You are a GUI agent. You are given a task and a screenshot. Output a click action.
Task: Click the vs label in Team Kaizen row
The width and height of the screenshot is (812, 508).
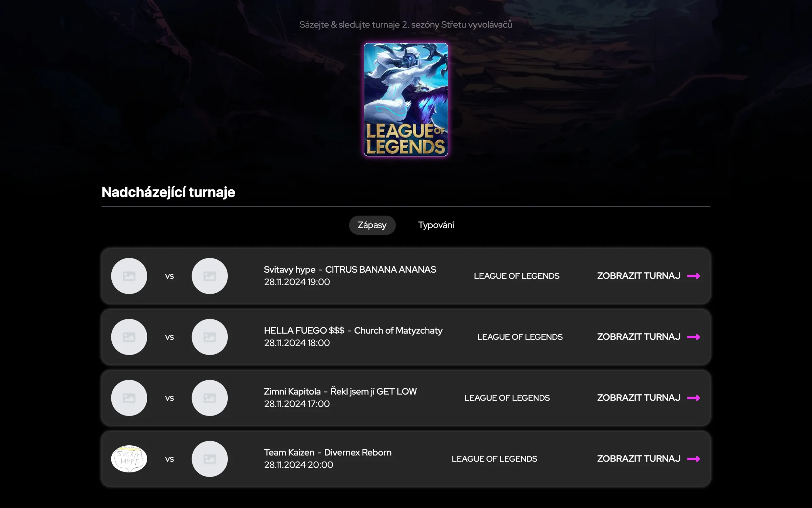(170, 459)
